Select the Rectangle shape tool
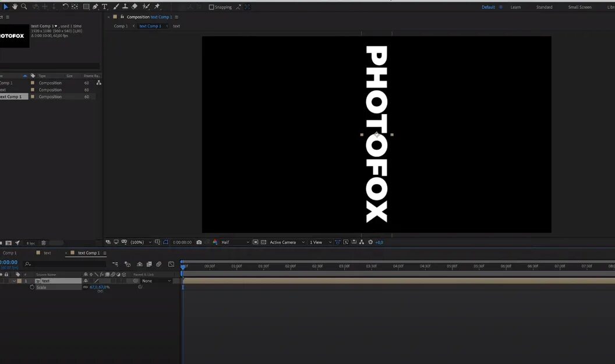 click(x=86, y=6)
